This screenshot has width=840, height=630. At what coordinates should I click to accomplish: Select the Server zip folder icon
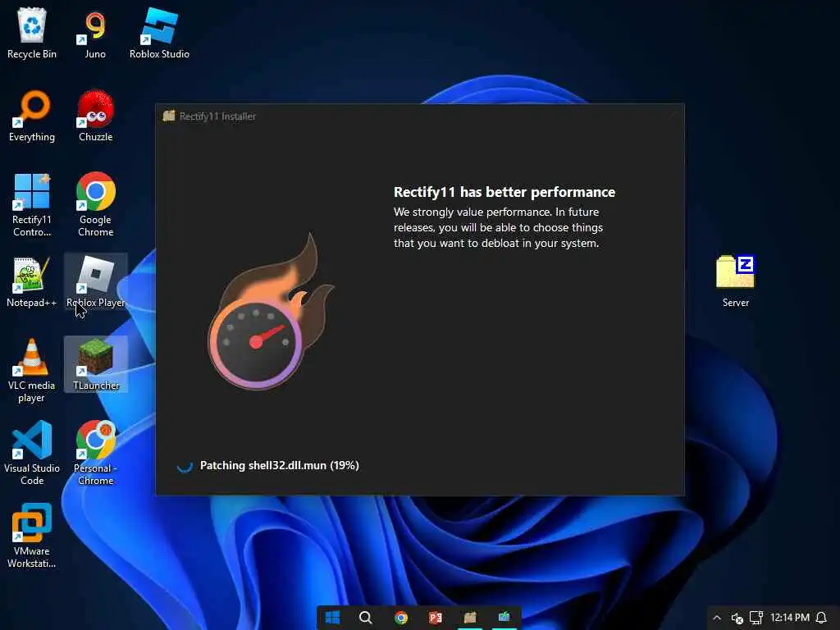click(736, 282)
